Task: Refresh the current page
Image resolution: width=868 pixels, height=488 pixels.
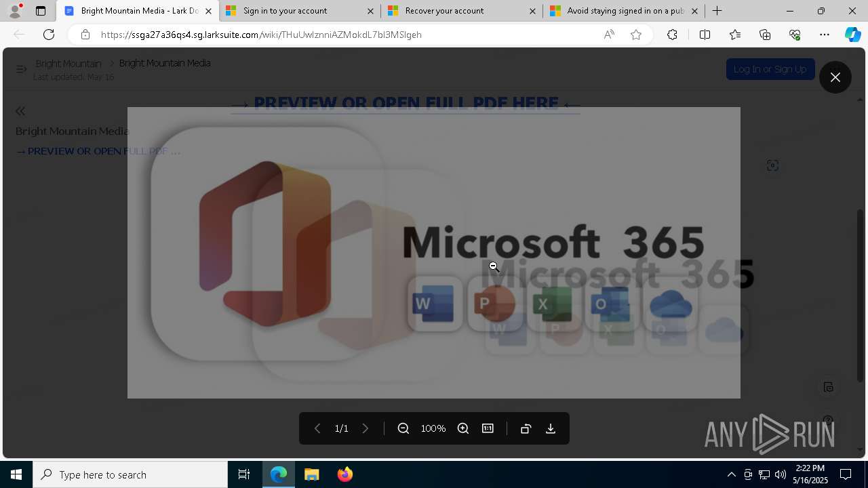Action: point(49,35)
